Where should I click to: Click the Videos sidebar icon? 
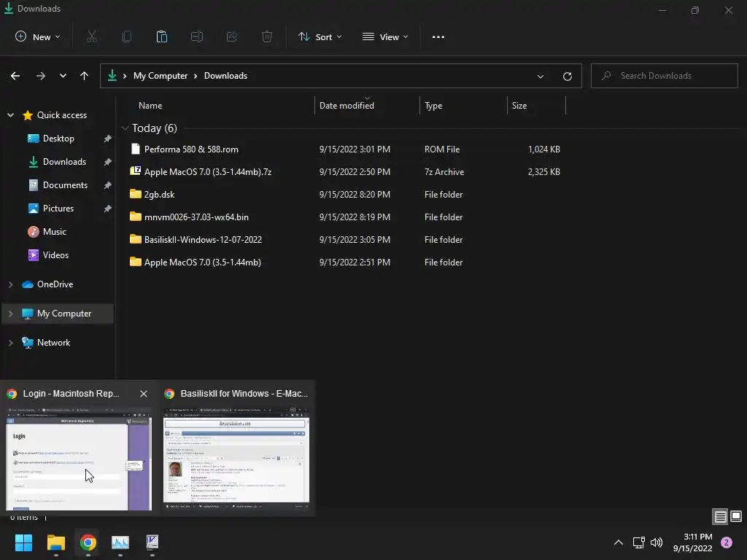34,254
